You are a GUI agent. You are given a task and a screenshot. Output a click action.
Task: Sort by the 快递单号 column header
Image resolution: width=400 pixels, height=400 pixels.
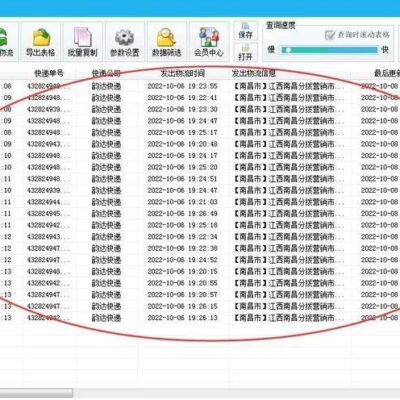(x=49, y=73)
